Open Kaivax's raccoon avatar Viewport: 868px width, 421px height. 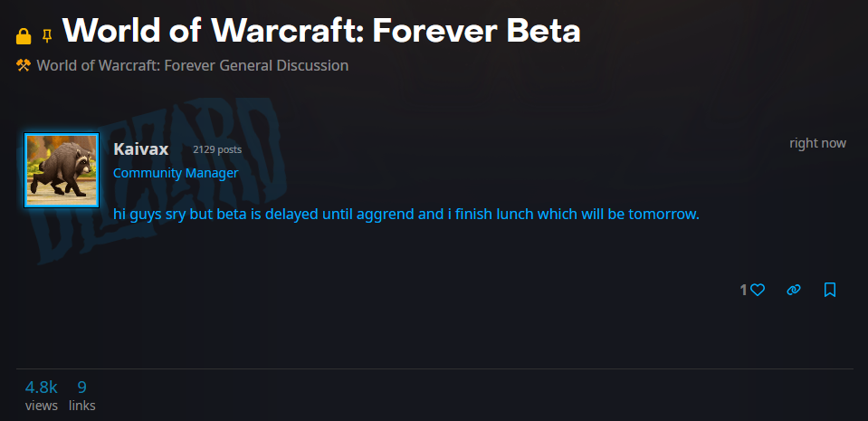click(62, 170)
